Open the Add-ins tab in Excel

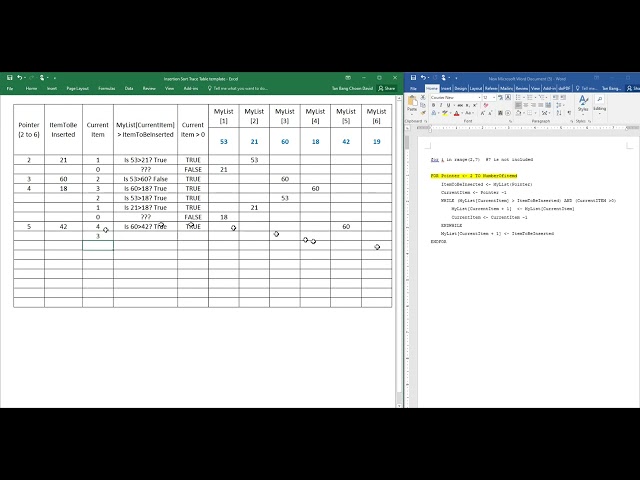click(191, 88)
